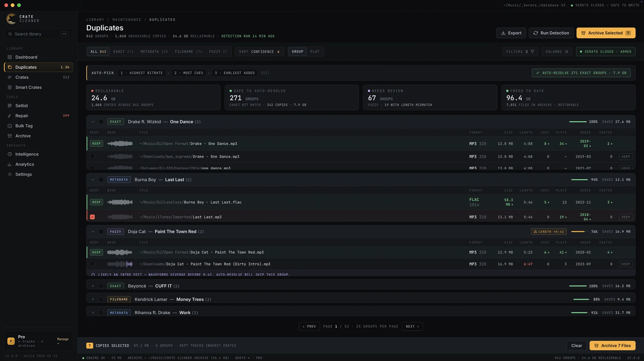The width and height of the screenshot is (644, 361).
Task: Check the Dirty Intro.mp3 copy
Action: point(92,264)
